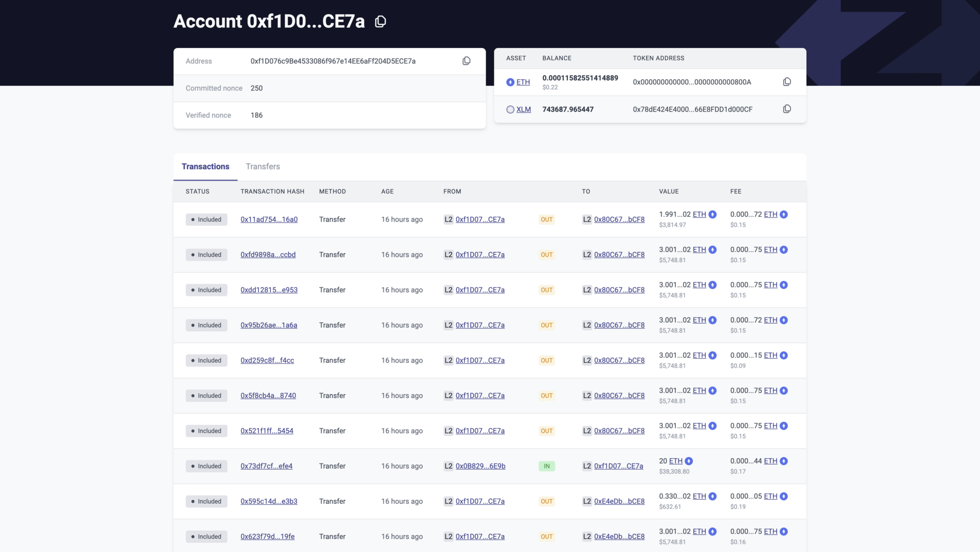The height and width of the screenshot is (552, 980).
Task: Click OUT badge in 0x11ad754...16a0 row
Action: (546, 219)
